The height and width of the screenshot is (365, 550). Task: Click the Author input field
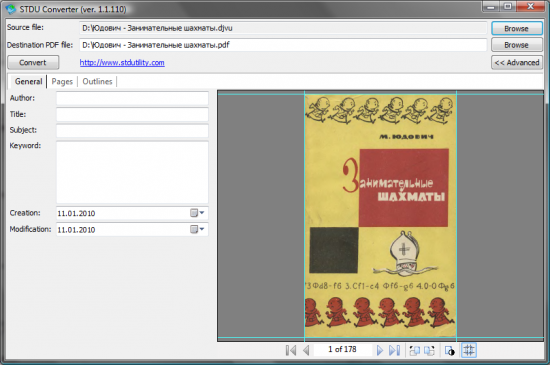coord(132,98)
